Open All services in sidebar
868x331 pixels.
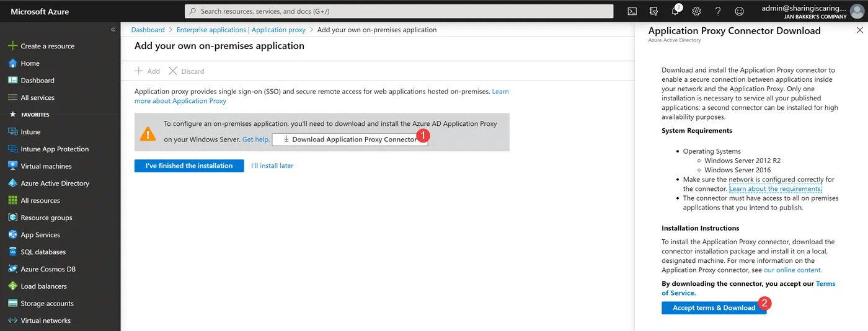pyautogui.click(x=38, y=97)
